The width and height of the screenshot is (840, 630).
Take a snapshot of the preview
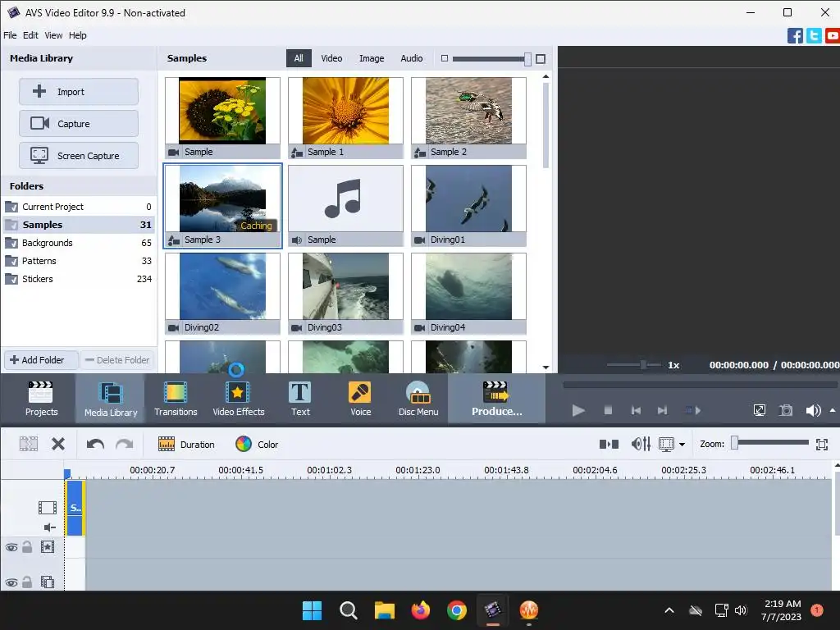tap(786, 410)
